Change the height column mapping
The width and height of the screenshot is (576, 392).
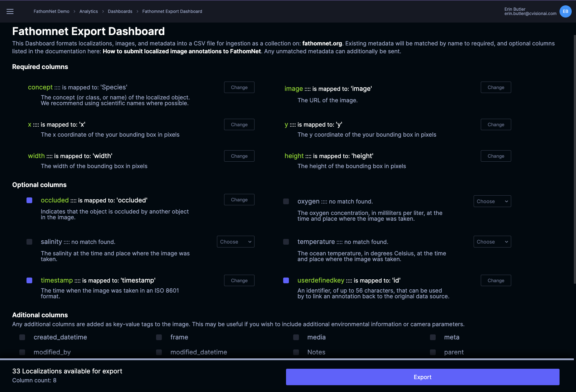496,156
